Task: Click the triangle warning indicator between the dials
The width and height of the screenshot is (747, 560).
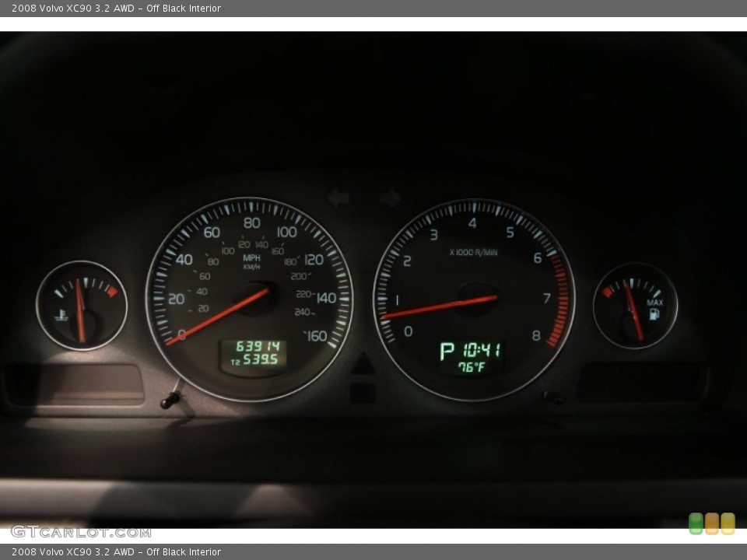Action: coord(363,363)
